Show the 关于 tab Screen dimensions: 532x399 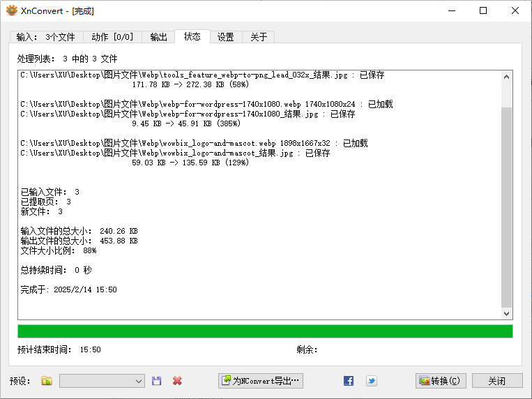[259, 37]
